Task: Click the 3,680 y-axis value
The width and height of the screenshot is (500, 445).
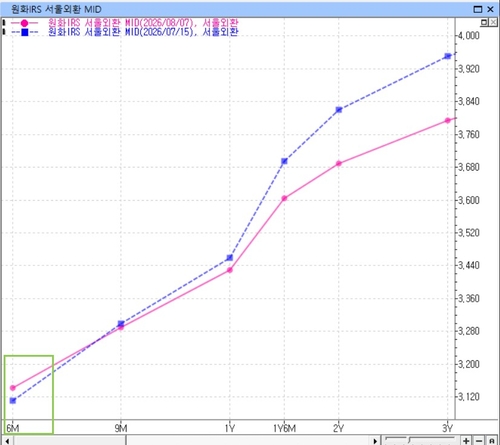Action: point(469,167)
